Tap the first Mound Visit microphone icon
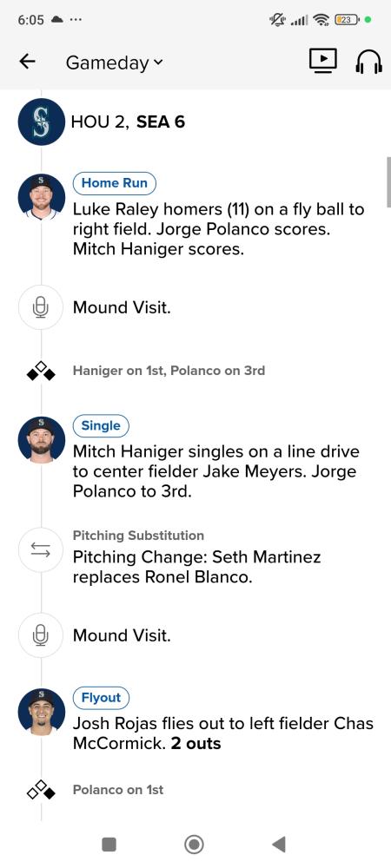Image resolution: width=391 pixels, height=868 pixels. [41, 307]
